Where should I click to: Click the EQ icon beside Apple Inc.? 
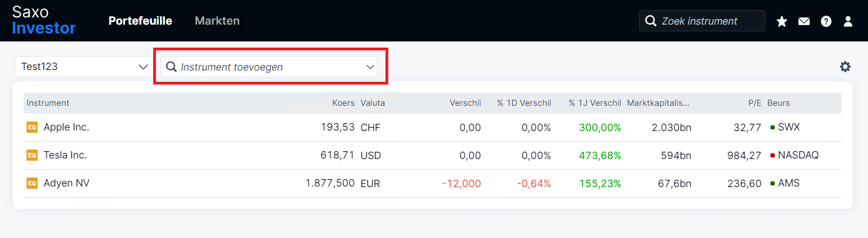pos(32,127)
